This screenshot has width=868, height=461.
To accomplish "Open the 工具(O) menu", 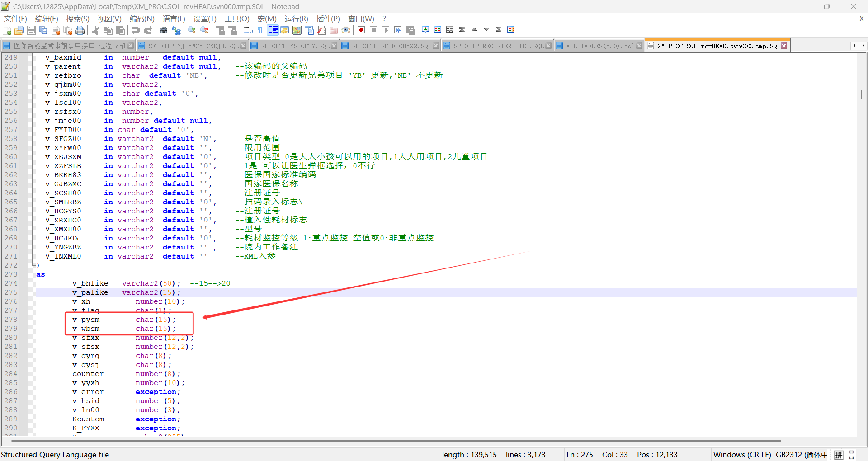I will tap(237, 19).
